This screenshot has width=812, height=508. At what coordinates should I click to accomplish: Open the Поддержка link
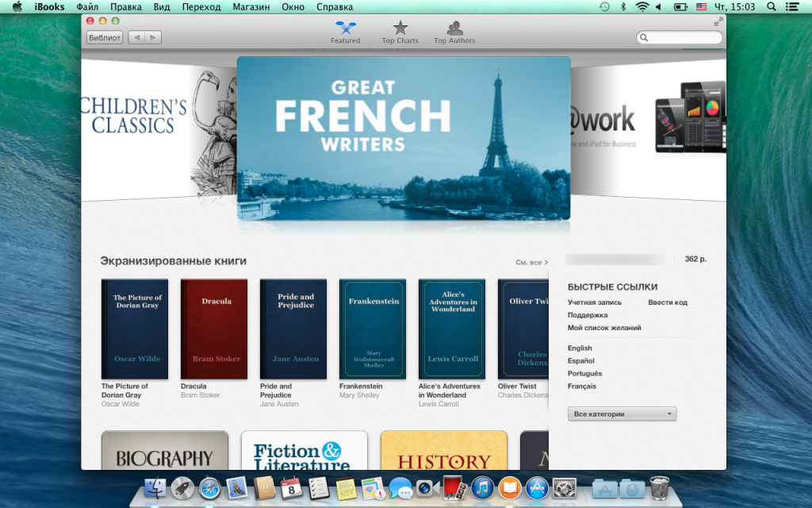pos(588,315)
